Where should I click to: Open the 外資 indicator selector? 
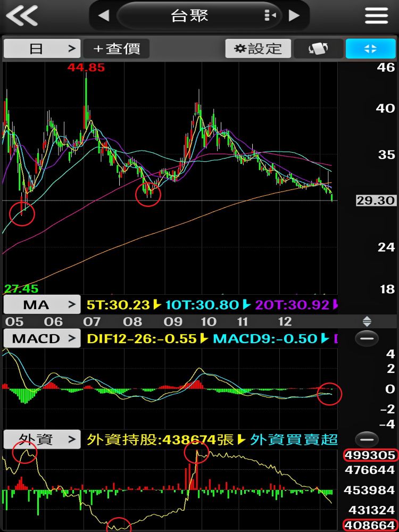(42, 439)
